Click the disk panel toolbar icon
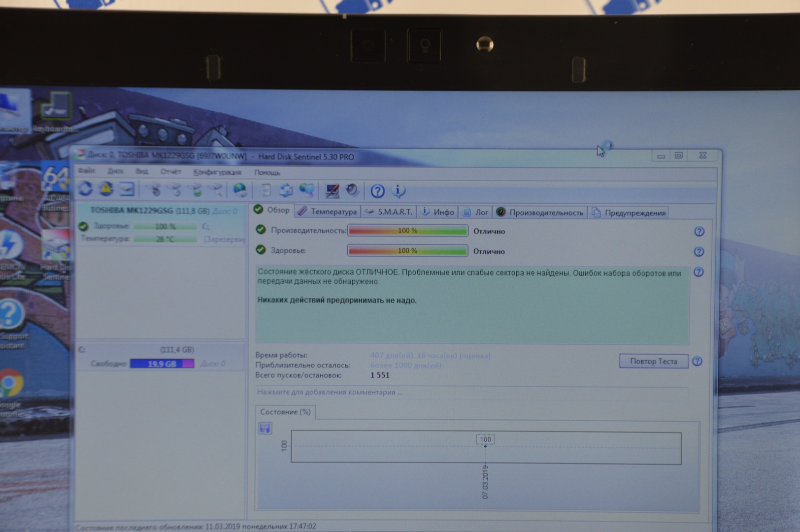Image resolution: width=800 pixels, height=532 pixels. pos(127,189)
